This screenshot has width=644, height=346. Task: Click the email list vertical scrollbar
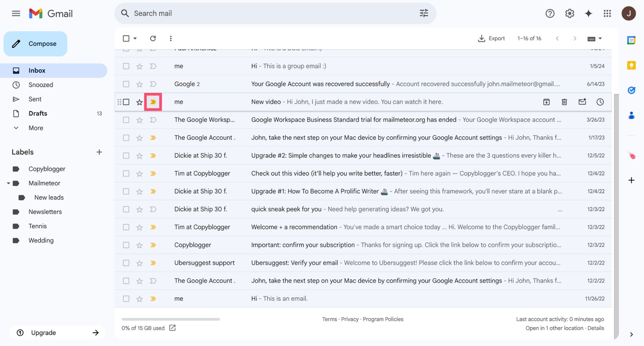pos(616,216)
